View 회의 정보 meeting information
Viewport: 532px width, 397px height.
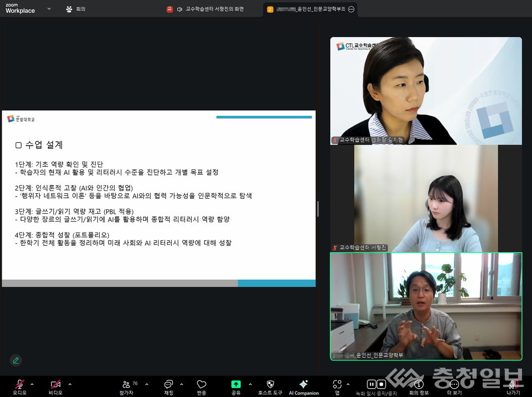point(419,385)
